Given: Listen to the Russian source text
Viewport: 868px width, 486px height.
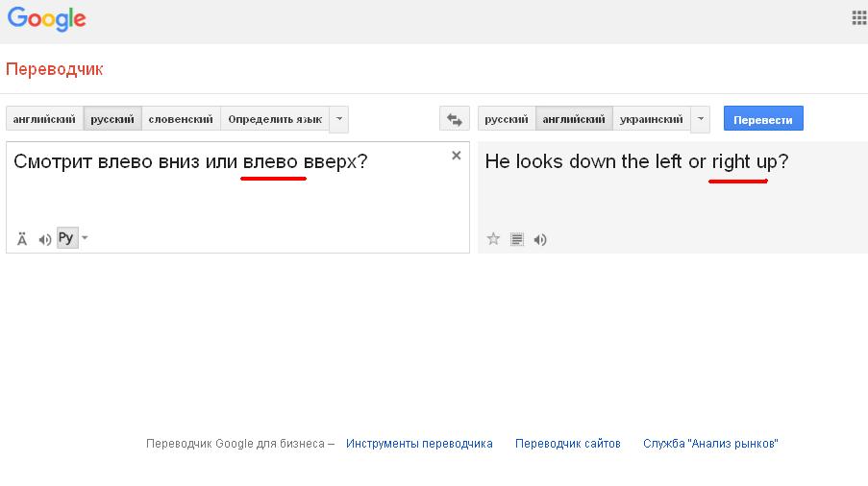Looking at the screenshot, I should pyautogui.click(x=44, y=239).
